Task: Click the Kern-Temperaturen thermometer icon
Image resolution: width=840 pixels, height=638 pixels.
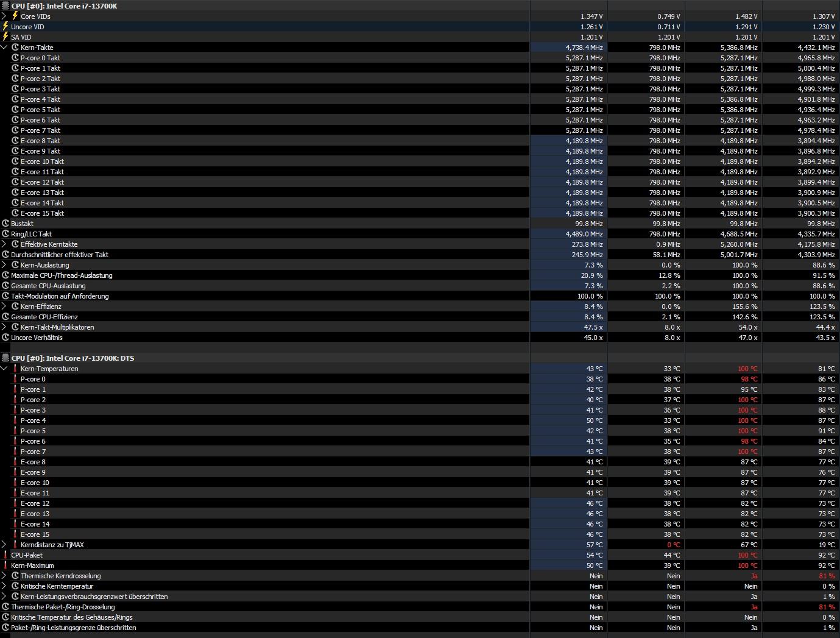Action: click(15, 369)
